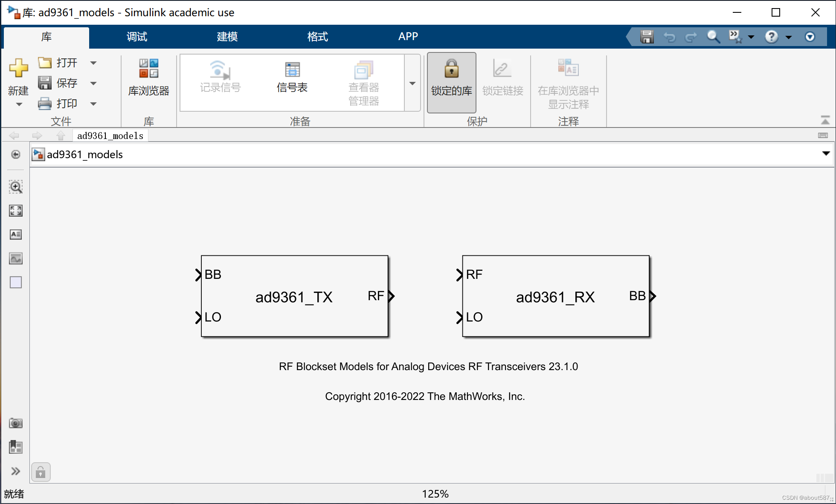
Task: Click the save icon in the quick access toolbar
Action: pos(646,37)
